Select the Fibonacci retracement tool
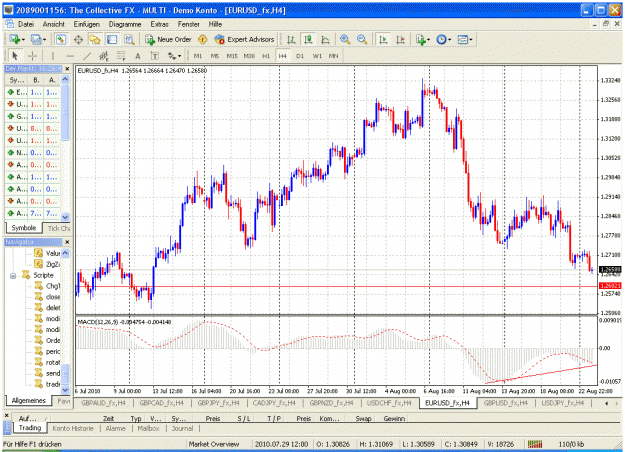This screenshot has height=452, width=625. click(121, 56)
